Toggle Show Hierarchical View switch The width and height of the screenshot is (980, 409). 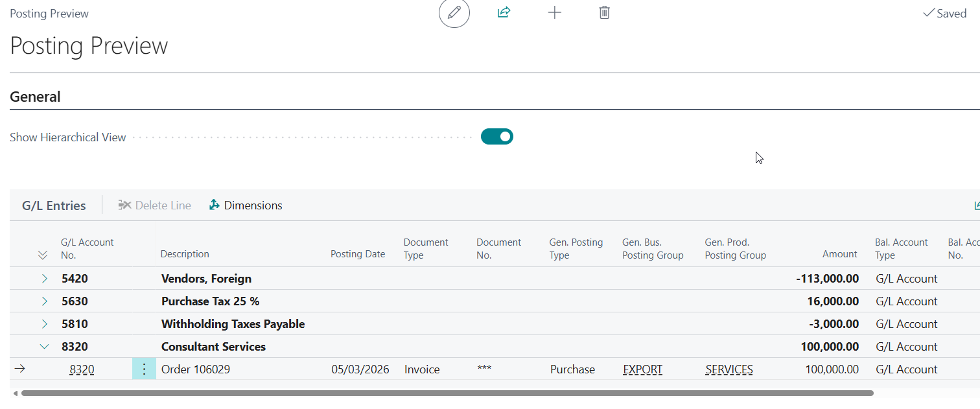click(496, 137)
